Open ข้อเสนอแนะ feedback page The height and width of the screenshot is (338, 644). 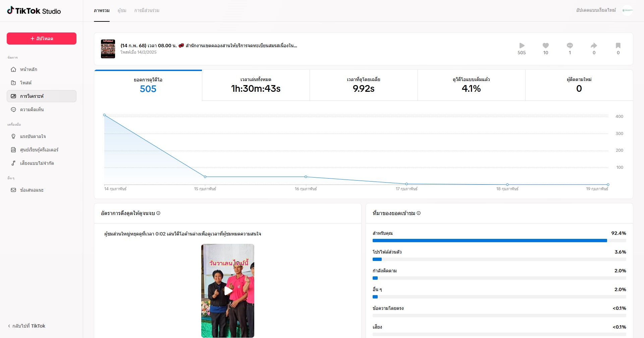(32, 190)
